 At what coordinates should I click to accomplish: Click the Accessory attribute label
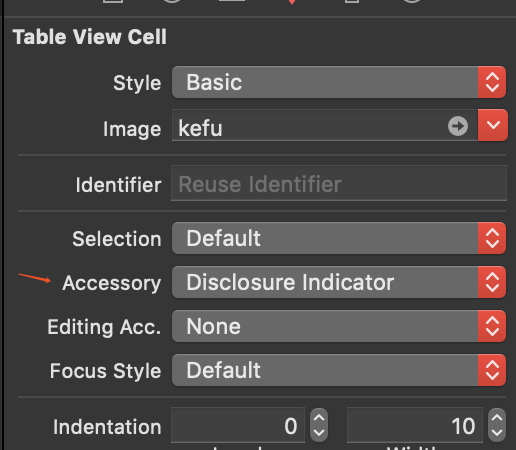click(x=112, y=283)
